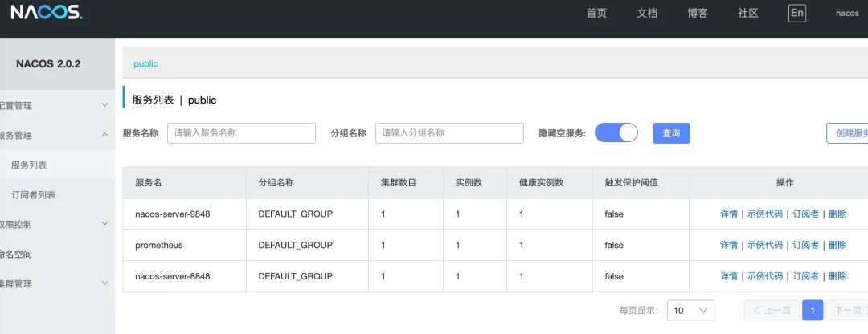Open 首页 in the top navigation
The width and height of the screenshot is (868, 334).
596,13
